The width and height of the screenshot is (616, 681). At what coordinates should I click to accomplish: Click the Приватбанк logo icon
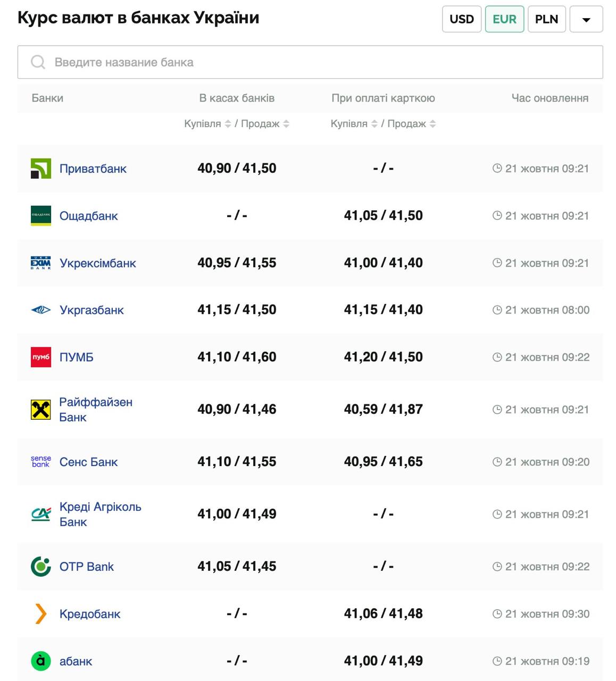click(x=41, y=169)
